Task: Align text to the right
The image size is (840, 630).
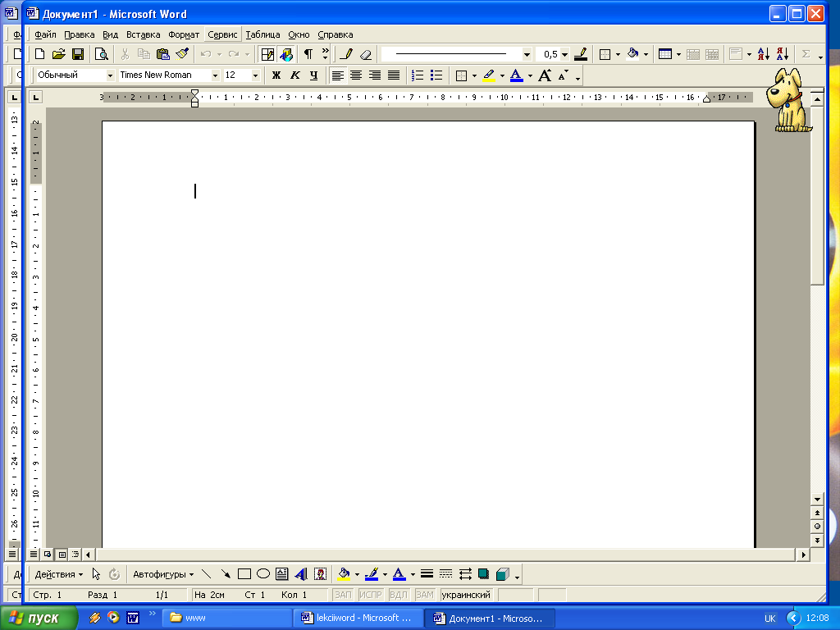Action: 374,75
